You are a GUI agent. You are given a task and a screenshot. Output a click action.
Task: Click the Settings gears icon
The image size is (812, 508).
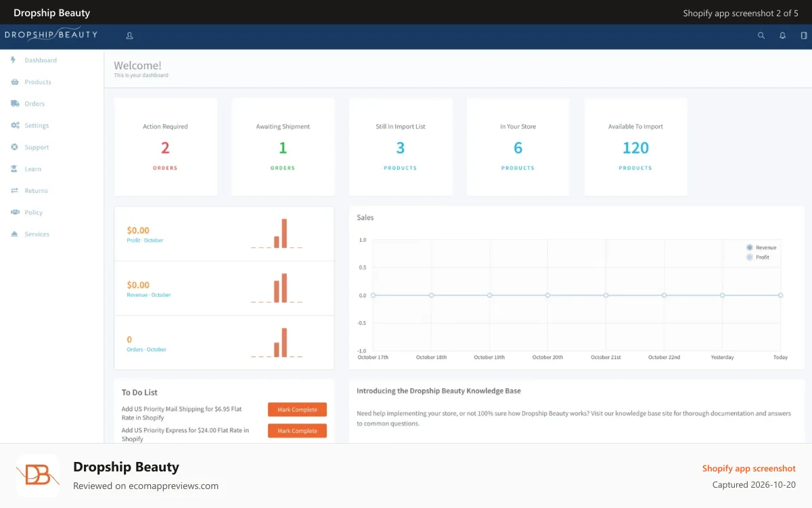(14, 125)
